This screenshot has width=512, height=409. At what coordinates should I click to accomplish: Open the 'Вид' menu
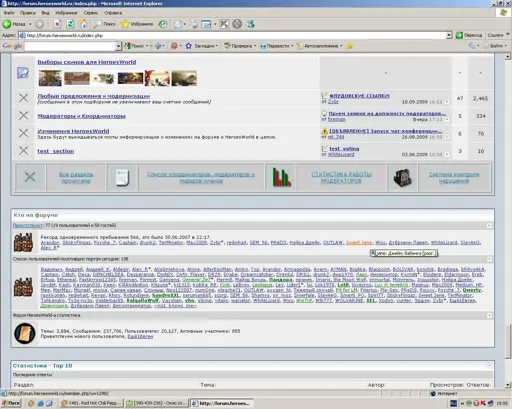click(x=46, y=13)
